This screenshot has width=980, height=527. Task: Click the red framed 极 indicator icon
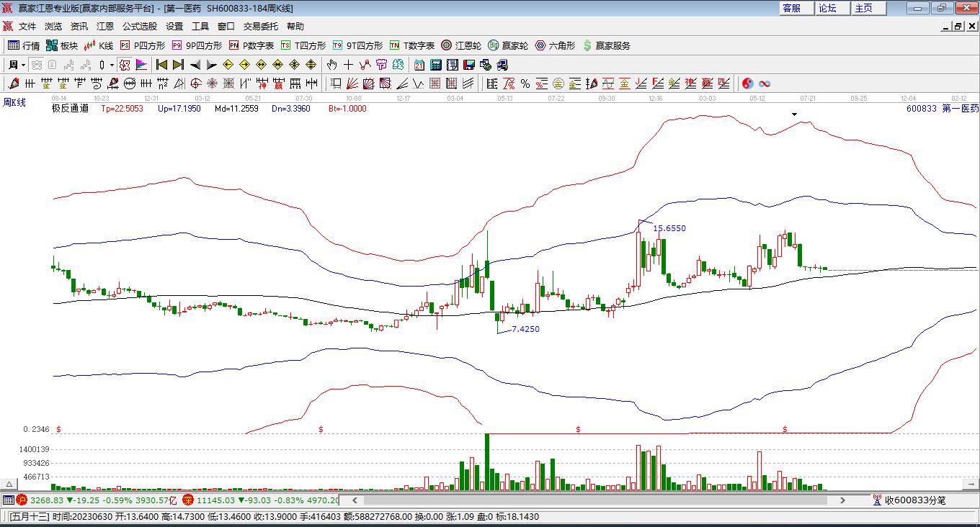[125, 65]
